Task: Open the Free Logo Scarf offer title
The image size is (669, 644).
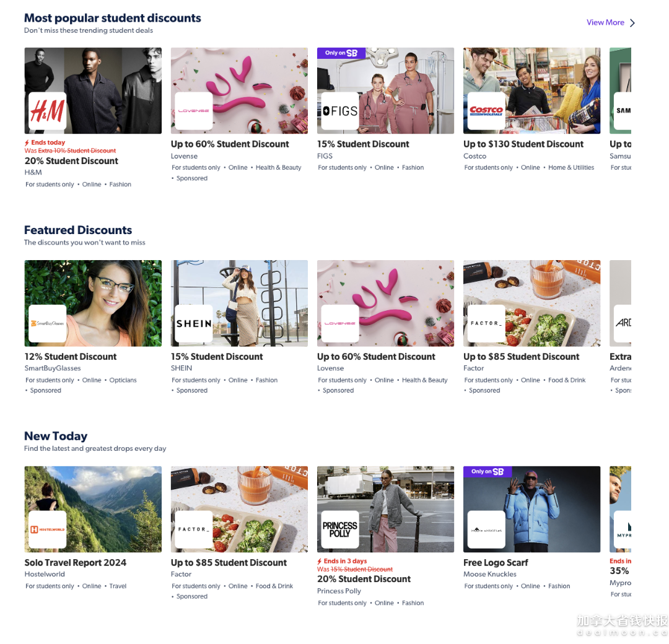Action: tap(496, 562)
